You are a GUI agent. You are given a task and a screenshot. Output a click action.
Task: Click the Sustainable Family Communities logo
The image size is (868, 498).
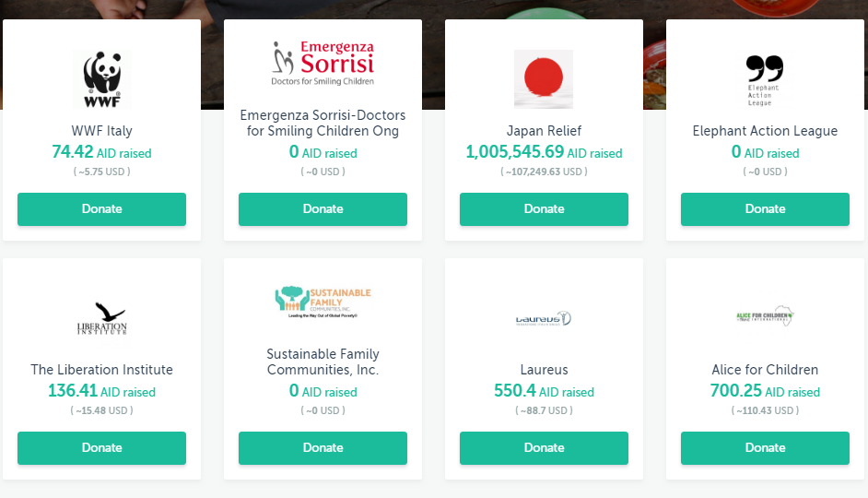click(x=323, y=302)
